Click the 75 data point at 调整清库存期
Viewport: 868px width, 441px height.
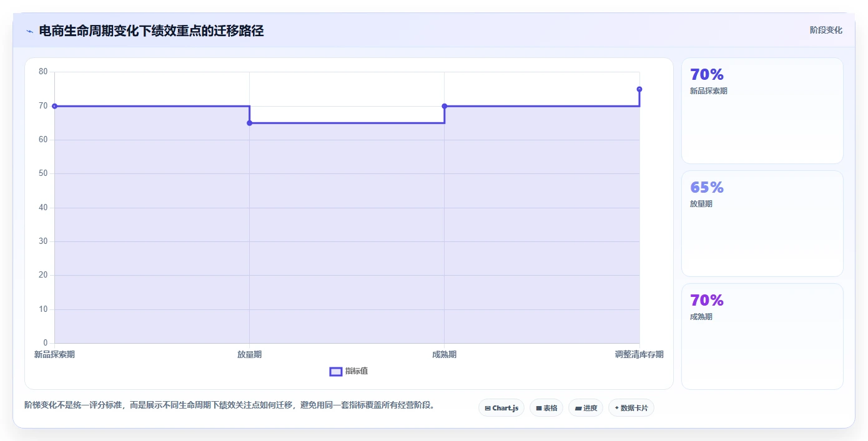[x=639, y=89]
